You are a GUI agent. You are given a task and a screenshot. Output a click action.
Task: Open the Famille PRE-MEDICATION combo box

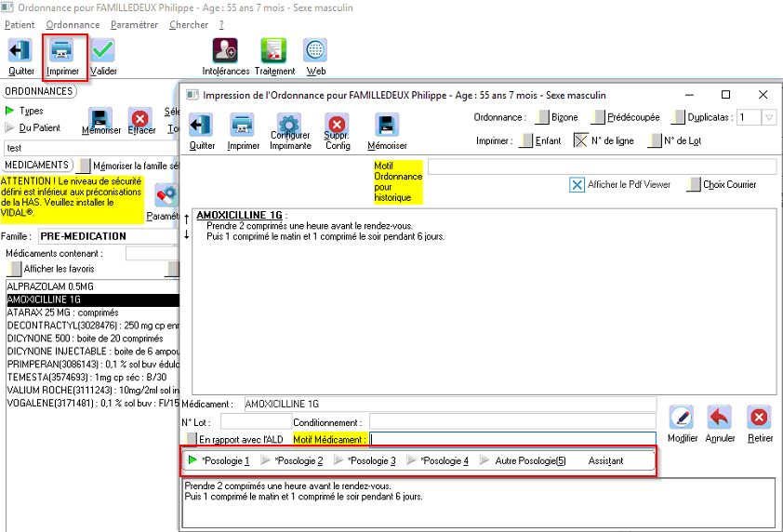click(109, 236)
